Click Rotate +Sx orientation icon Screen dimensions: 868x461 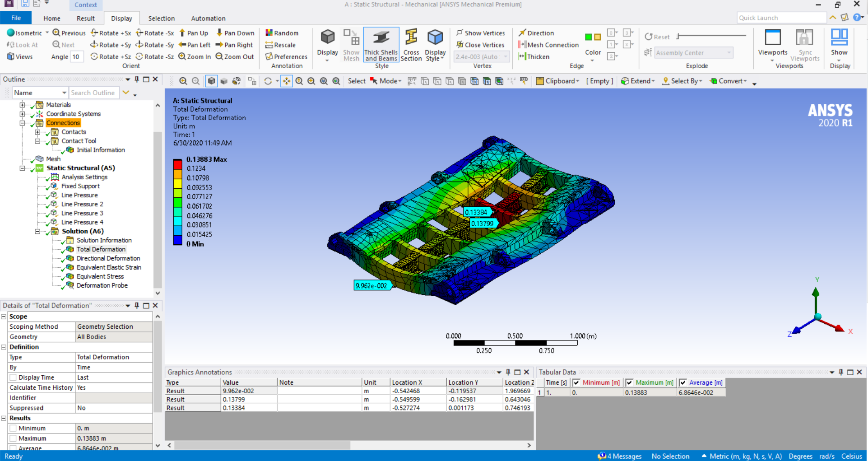[94, 33]
